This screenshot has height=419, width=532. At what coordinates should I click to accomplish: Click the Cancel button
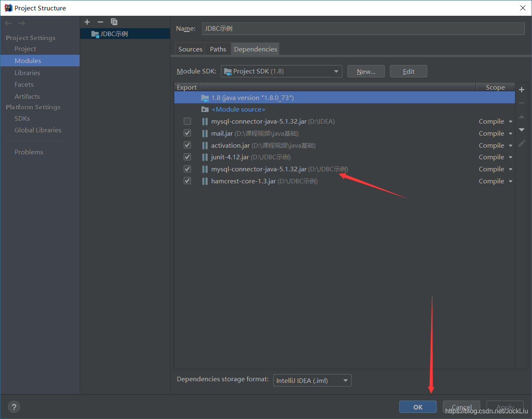click(461, 407)
